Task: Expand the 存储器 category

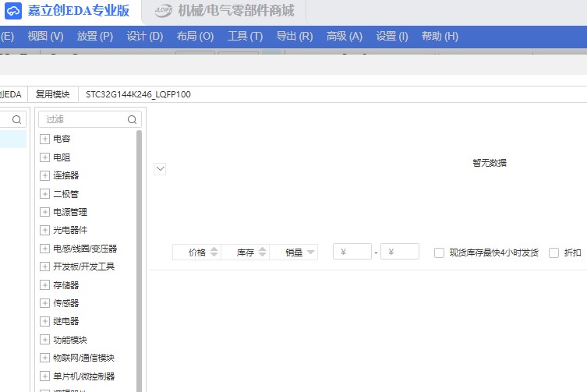Action: coord(44,285)
